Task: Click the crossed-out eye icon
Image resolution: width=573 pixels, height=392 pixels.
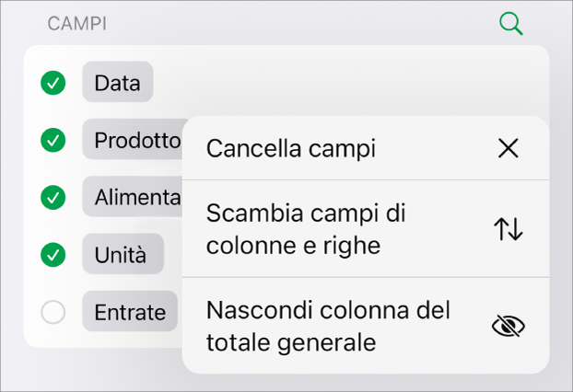Action: point(508,326)
